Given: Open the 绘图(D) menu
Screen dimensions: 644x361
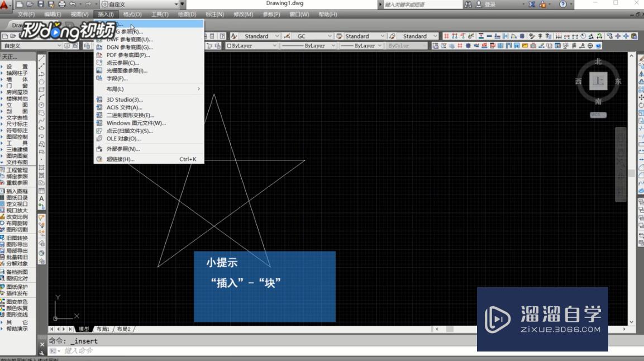Looking at the screenshot, I should [x=187, y=15].
